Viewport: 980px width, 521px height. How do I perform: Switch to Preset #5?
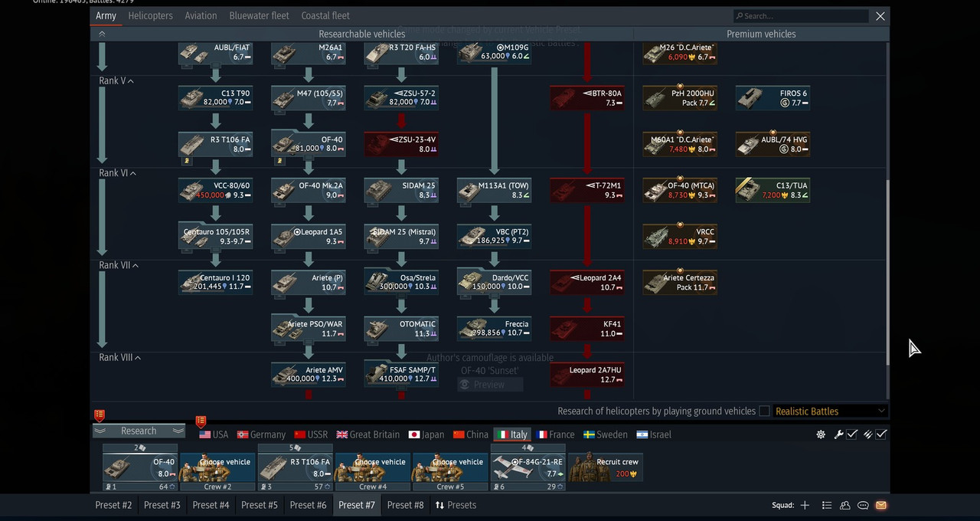tap(259, 505)
